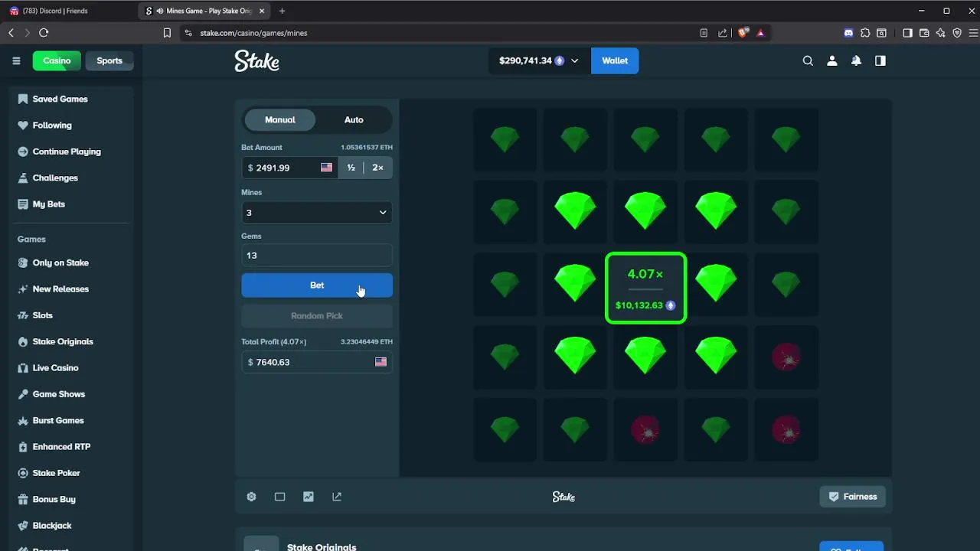The height and width of the screenshot is (551, 980).
Task: Switch to Manual betting mode
Action: [280, 120]
